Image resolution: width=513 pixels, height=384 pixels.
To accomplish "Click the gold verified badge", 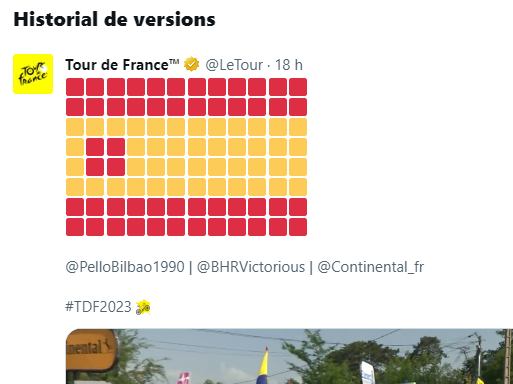I will tap(191, 64).
